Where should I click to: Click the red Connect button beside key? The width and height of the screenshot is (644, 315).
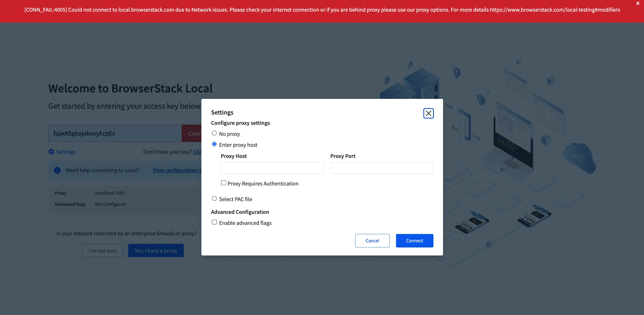[x=192, y=134]
